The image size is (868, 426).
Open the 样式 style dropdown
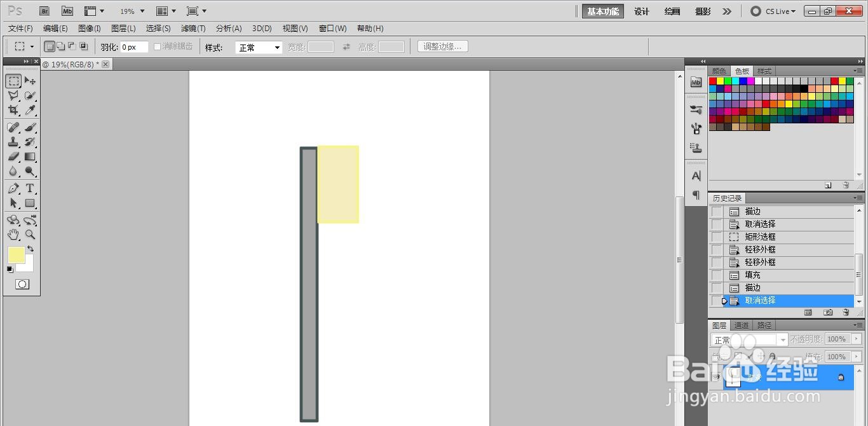[x=259, y=48]
